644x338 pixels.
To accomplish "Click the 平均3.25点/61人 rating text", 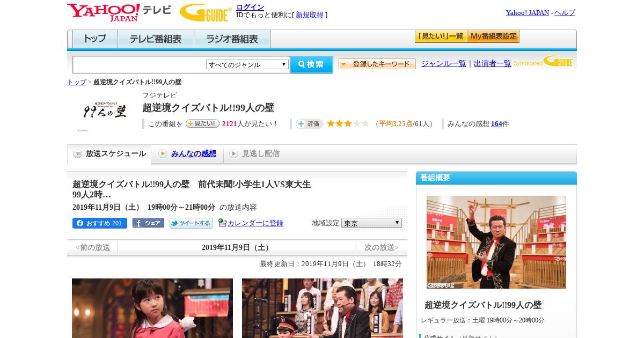I will 405,124.
